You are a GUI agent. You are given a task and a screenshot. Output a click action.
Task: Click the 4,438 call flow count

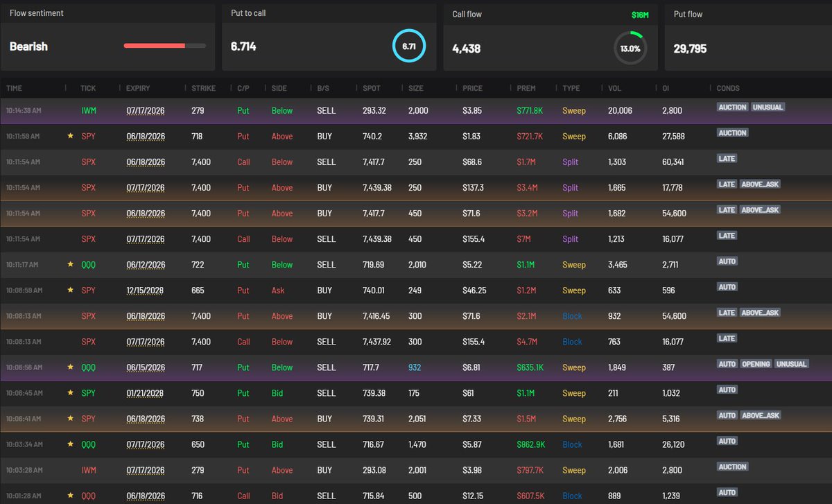click(467, 49)
